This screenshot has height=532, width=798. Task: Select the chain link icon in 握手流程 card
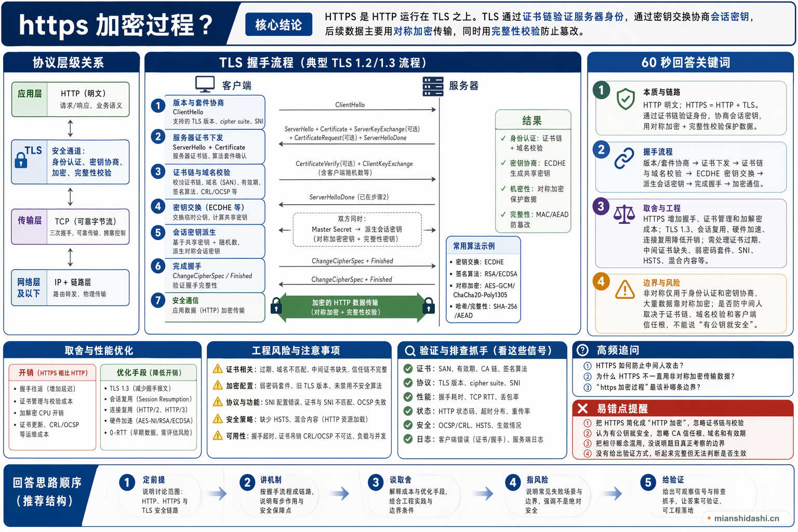click(x=624, y=158)
